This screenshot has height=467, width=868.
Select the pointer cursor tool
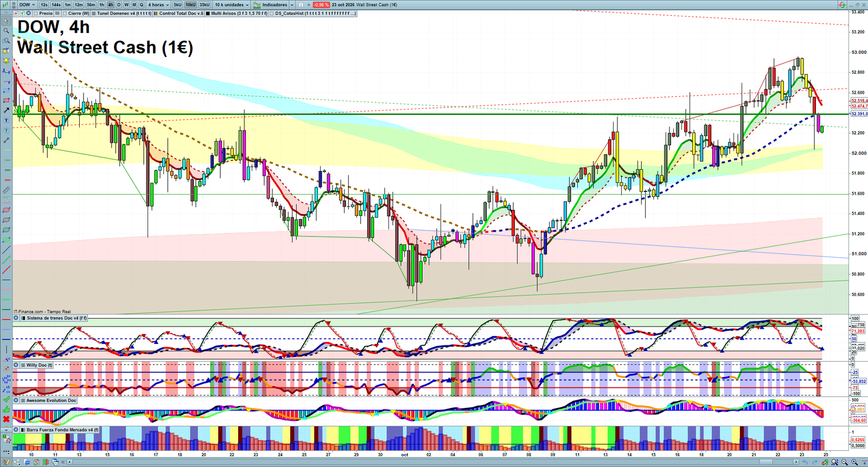click(7, 21)
